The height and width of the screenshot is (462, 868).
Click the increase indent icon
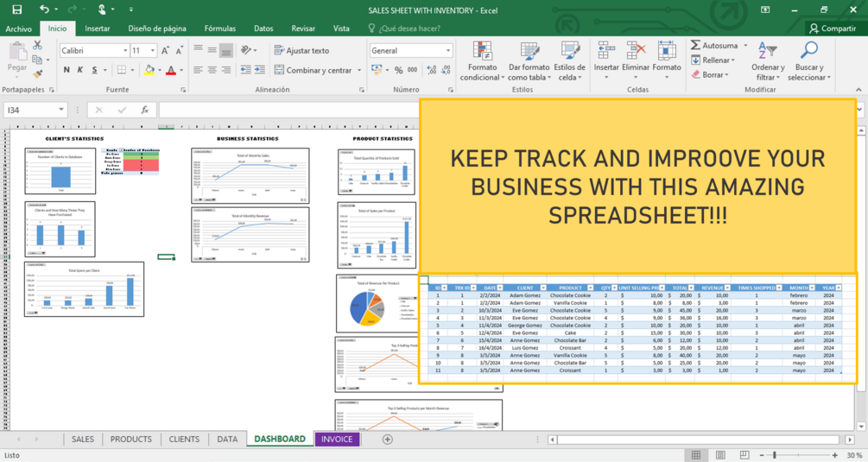260,70
